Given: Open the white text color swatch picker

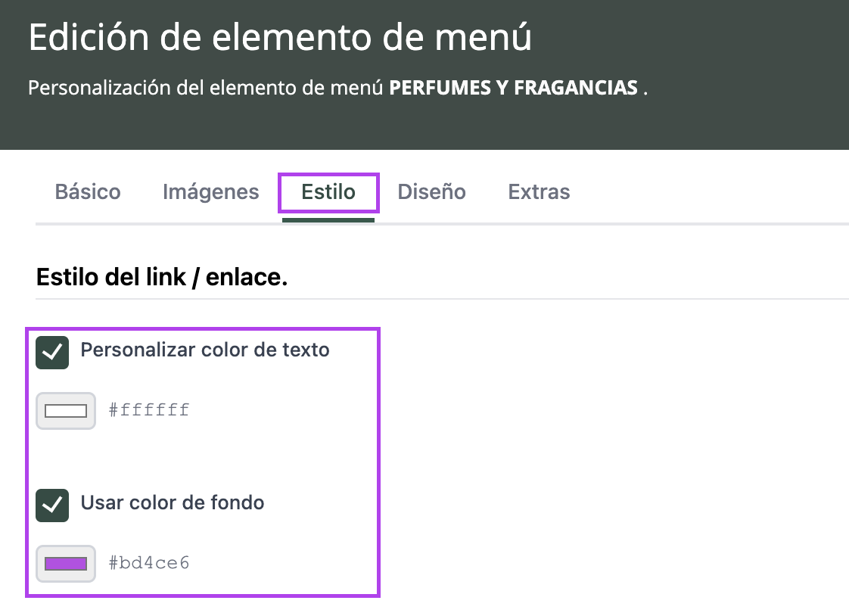Looking at the screenshot, I should pos(66,411).
